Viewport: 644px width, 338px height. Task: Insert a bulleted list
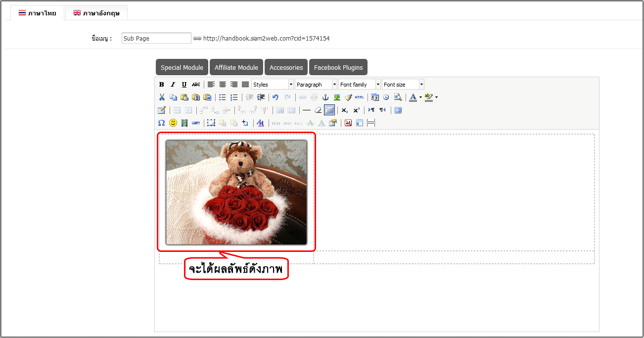[x=223, y=97]
